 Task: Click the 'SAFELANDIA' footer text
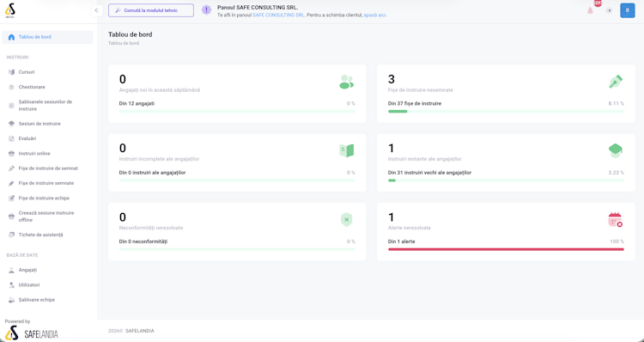140,331
